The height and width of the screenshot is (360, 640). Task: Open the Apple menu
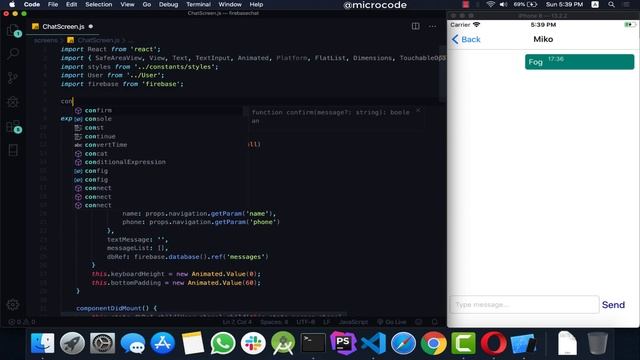11,4
